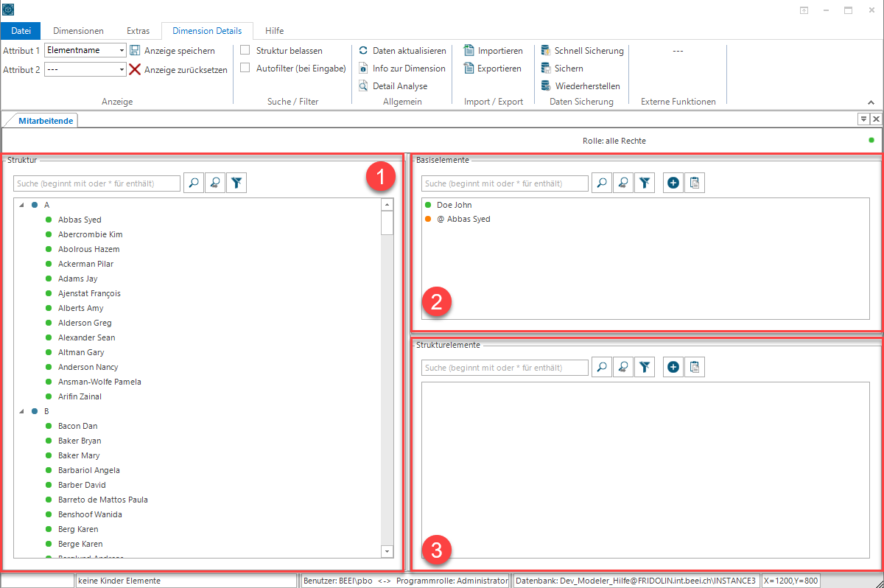Image resolution: width=884 pixels, height=588 pixels.
Task: Select Ansman-Wolfe Pamela in the tree
Action: 99,382
